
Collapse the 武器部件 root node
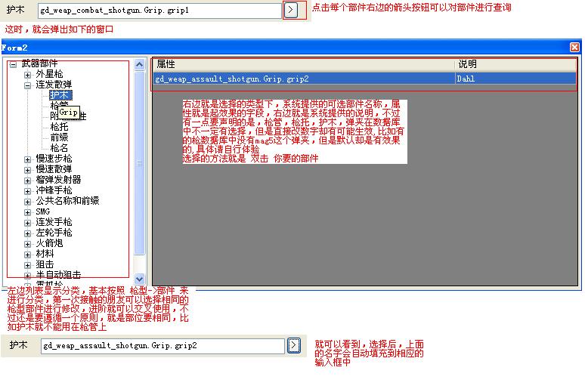(13, 64)
